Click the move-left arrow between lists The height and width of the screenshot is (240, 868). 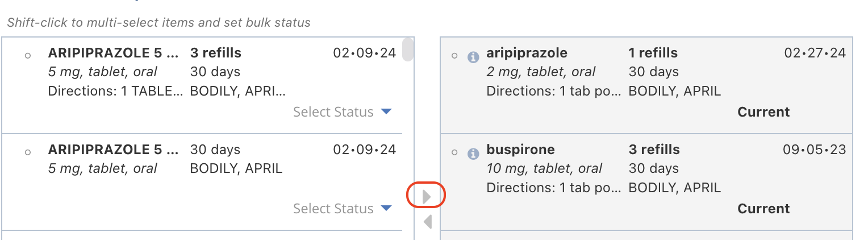427,221
